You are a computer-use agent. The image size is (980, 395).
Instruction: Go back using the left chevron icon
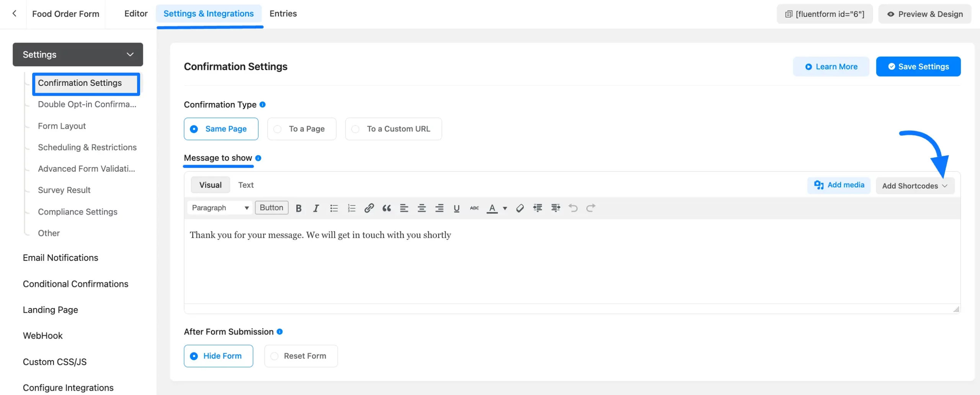tap(15, 14)
